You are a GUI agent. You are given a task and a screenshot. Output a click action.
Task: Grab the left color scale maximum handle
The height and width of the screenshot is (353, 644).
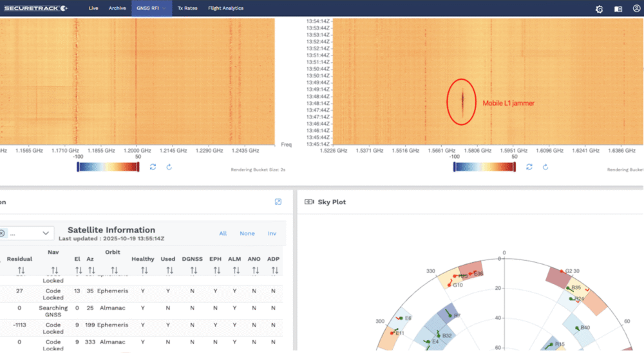138,166
